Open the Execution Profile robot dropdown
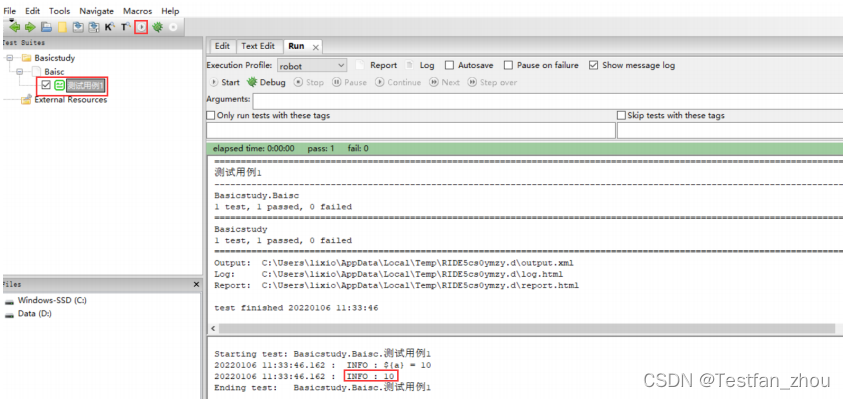Viewport: 845px width, 399px height. point(312,66)
